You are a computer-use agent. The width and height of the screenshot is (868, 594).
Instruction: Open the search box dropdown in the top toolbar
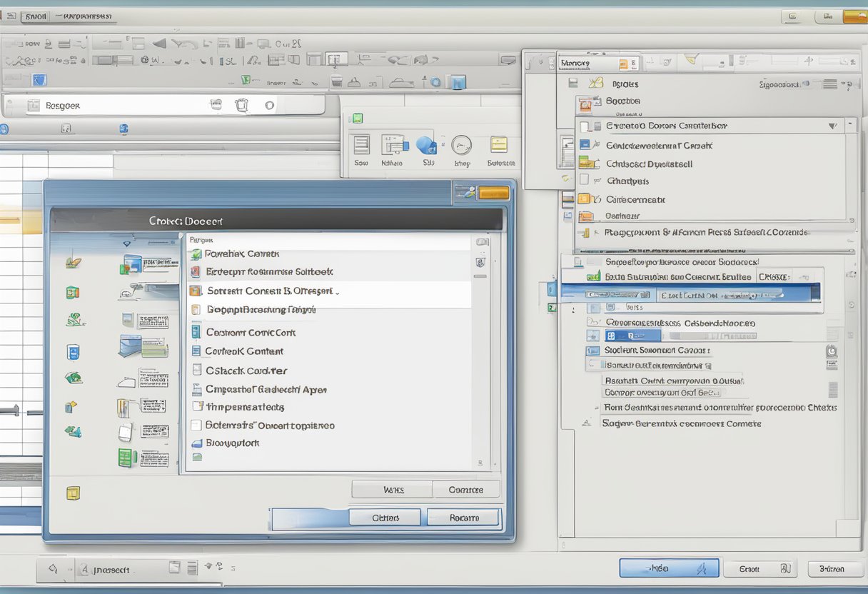tap(269, 104)
